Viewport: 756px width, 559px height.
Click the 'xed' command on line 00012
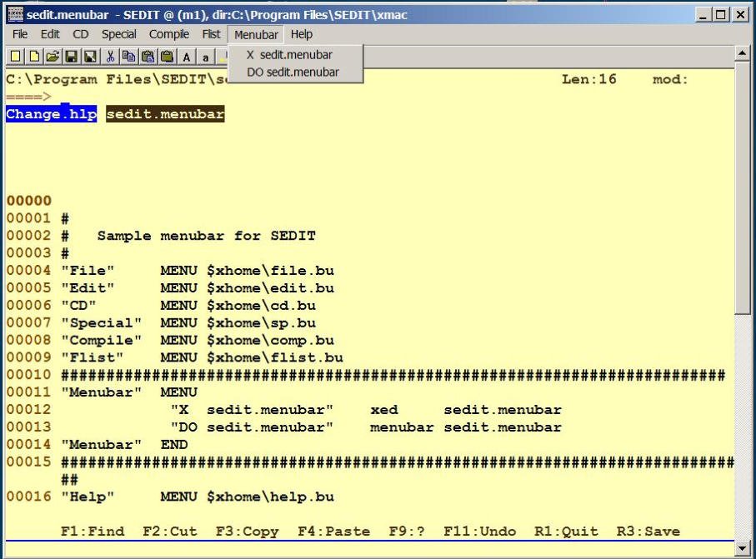point(383,410)
